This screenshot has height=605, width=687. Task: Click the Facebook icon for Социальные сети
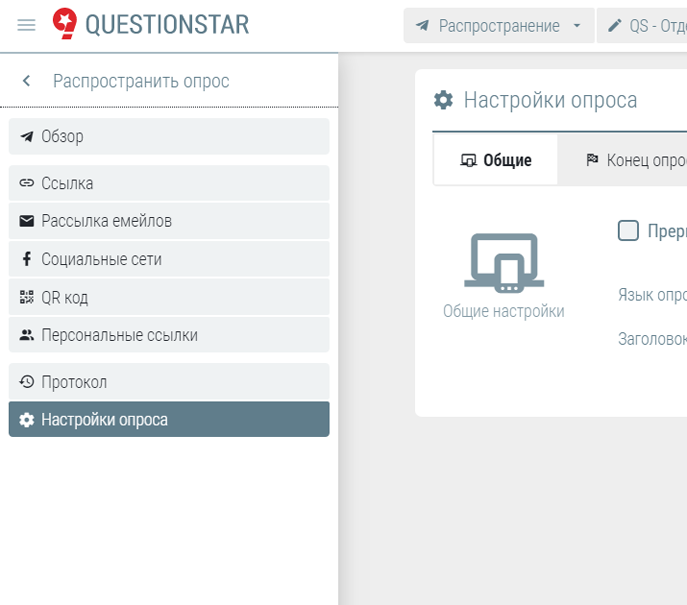(27, 259)
